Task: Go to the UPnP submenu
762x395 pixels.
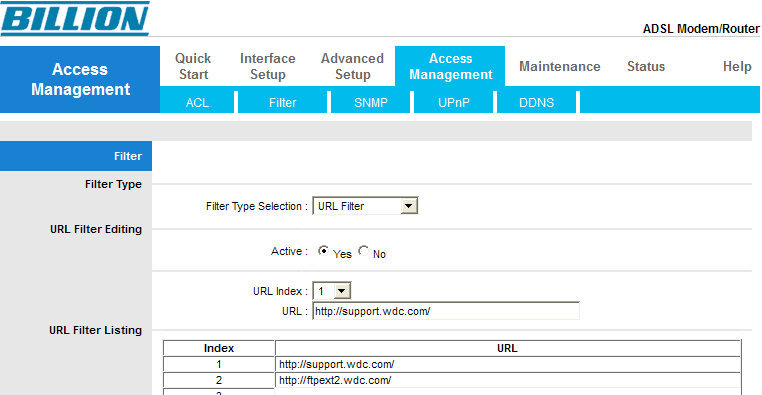Action: (453, 103)
